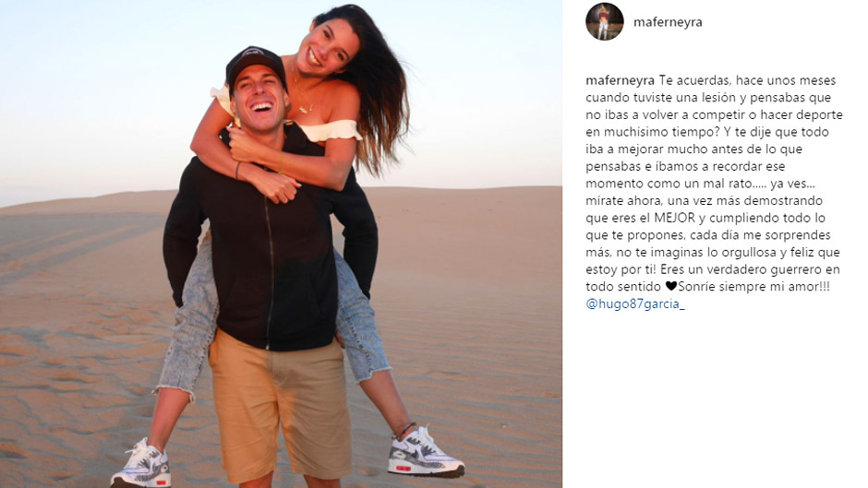Click the white sneaker on the left
Image resolution: width=868 pixels, height=488 pixels.
141,464
